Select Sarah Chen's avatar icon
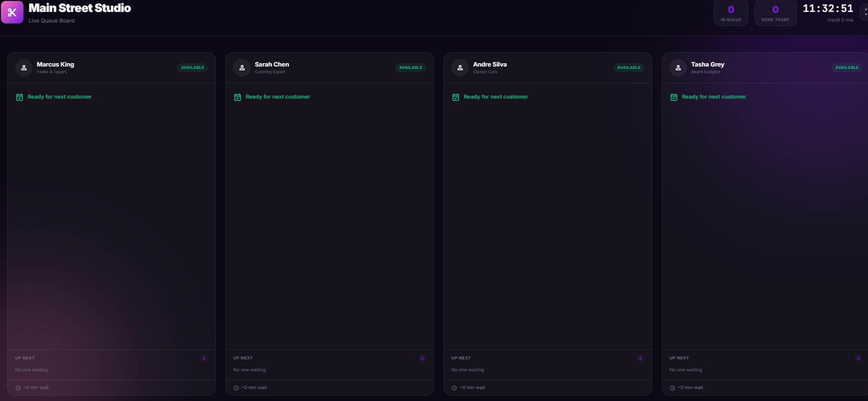 (x=242, y=67)
